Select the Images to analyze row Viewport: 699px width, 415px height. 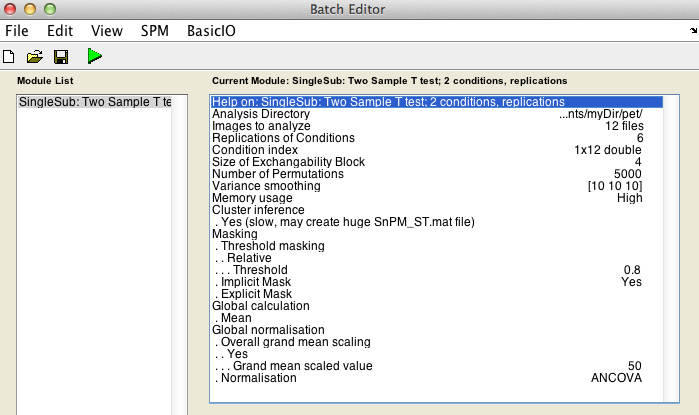coord(437,126)
